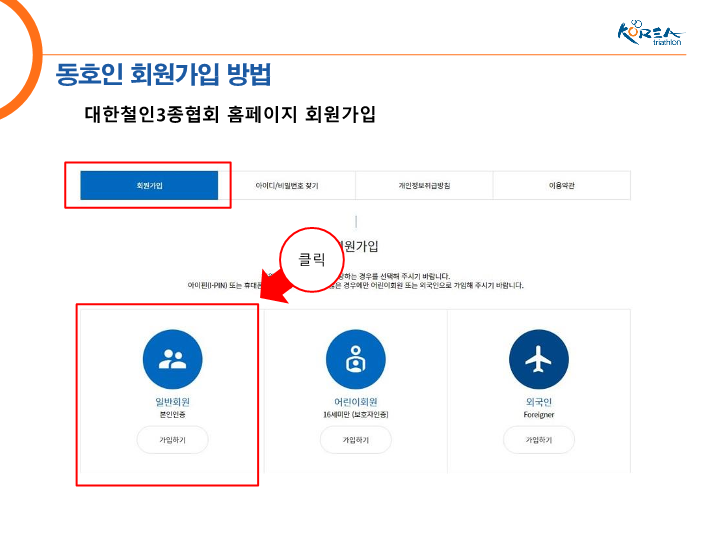Open the 아이디/비밀번호 찾기 tab
The width and height of the screenshot is (720, 540).
click(287, 186)
